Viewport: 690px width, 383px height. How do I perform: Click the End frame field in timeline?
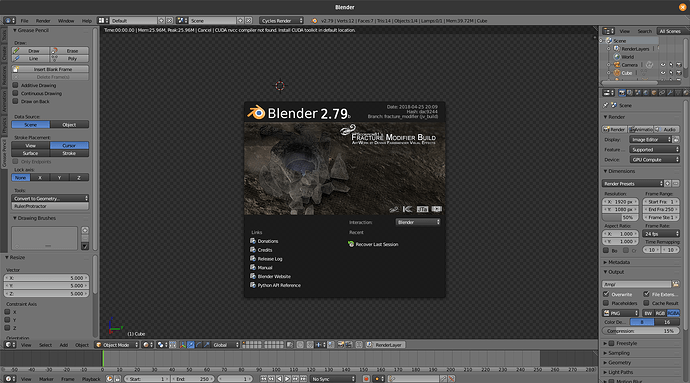[x=192, y=379]
